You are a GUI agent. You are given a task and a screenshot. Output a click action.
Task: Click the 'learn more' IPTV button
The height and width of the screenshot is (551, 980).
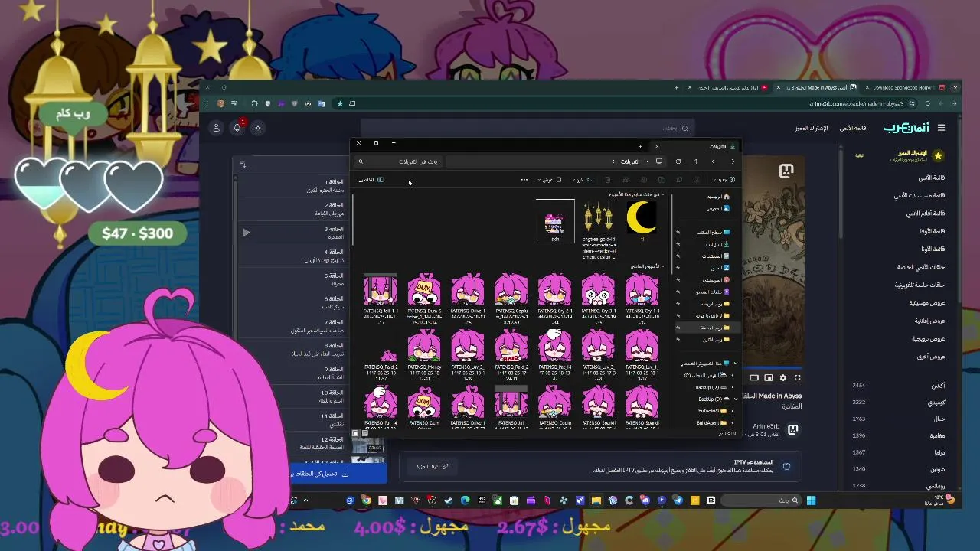tap(433, 466)
